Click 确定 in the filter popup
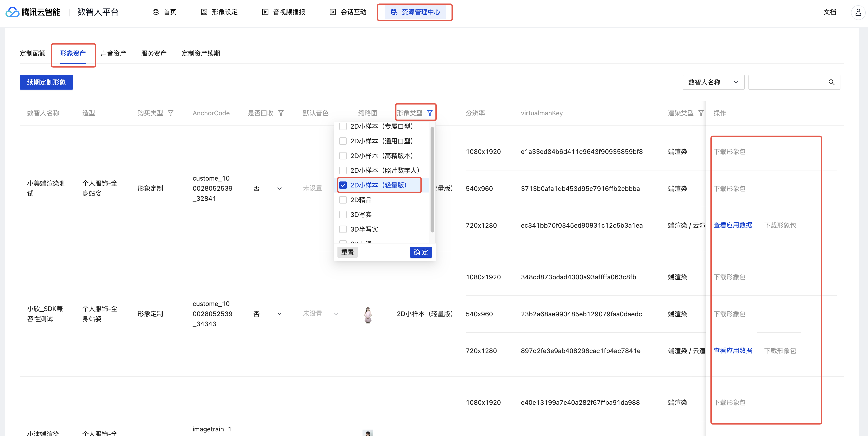 [420, 252]
